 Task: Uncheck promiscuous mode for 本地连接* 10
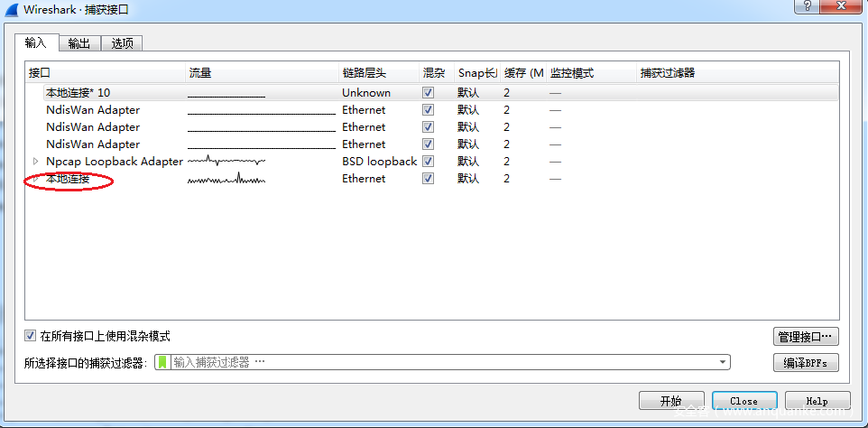click(x=428, y=92)
